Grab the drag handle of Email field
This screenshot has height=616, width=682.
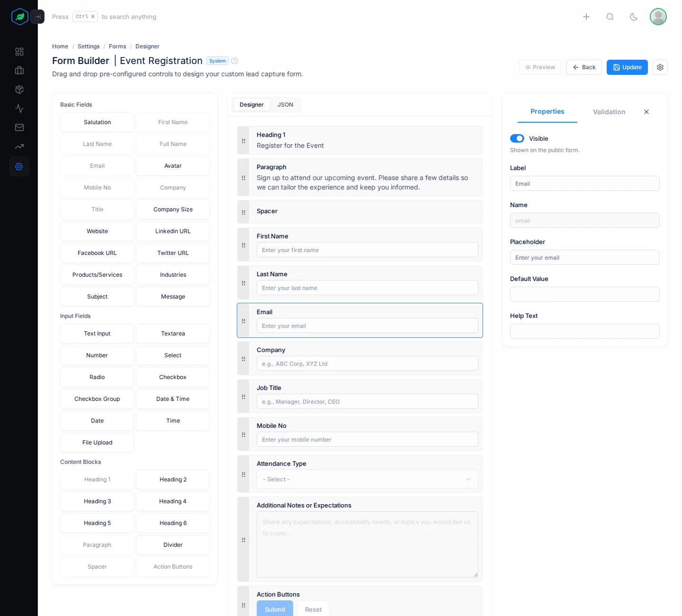243,321
